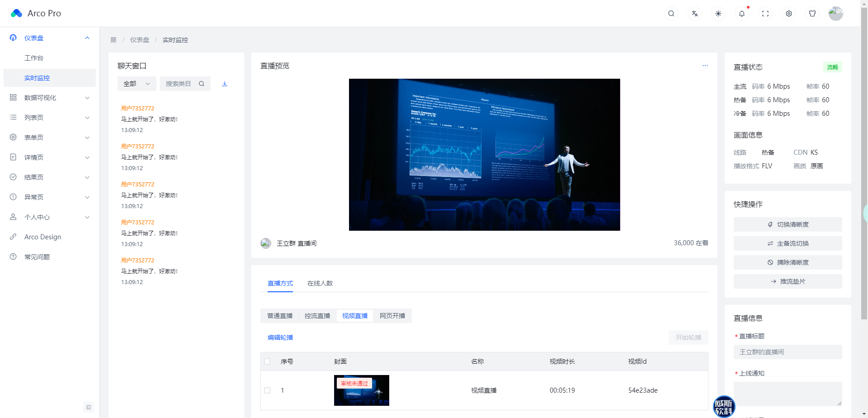Select the 实时监控 menu item

(x=50, y=78)
